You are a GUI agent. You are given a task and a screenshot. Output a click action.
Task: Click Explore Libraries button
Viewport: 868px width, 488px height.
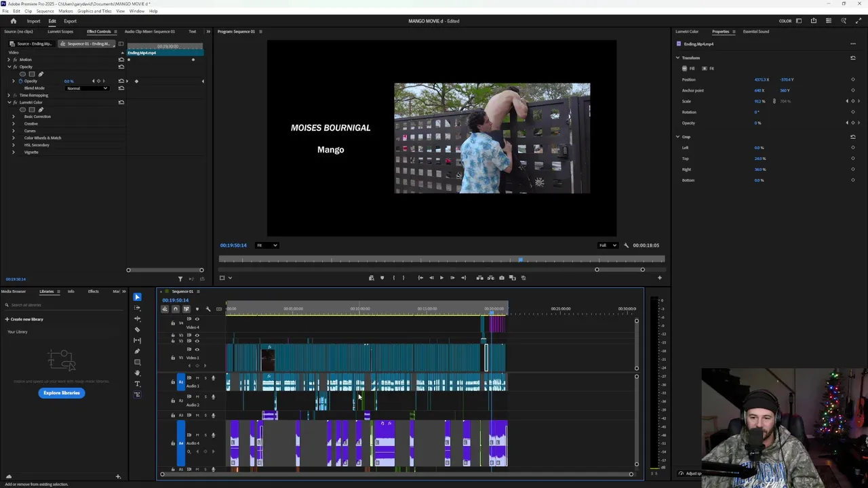coord(62,393)
